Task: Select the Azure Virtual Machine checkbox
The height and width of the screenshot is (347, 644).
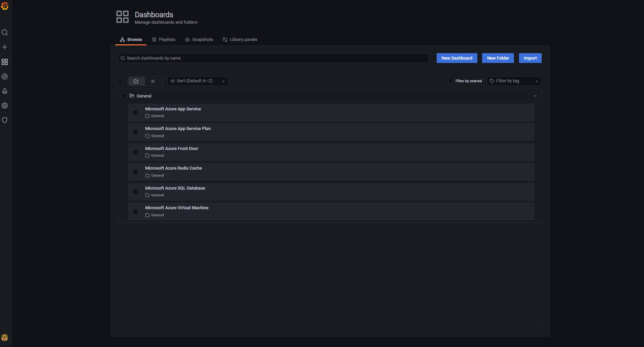Action: click(136, 212)
